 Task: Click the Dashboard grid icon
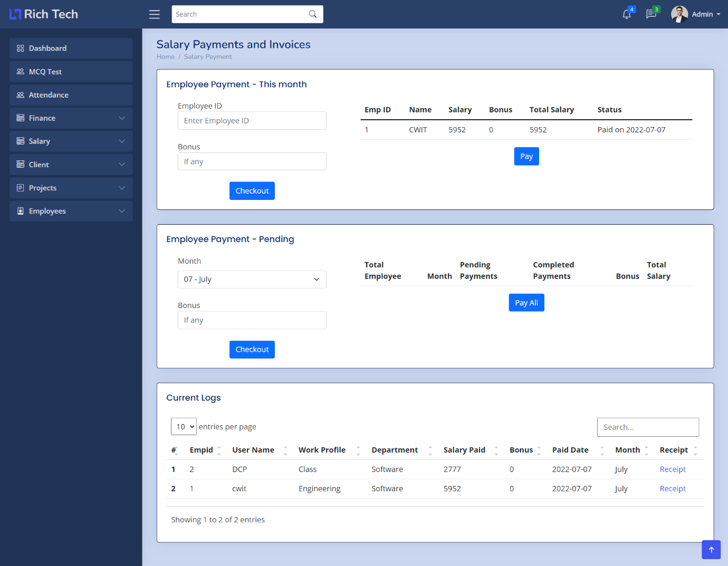[21, 48]
